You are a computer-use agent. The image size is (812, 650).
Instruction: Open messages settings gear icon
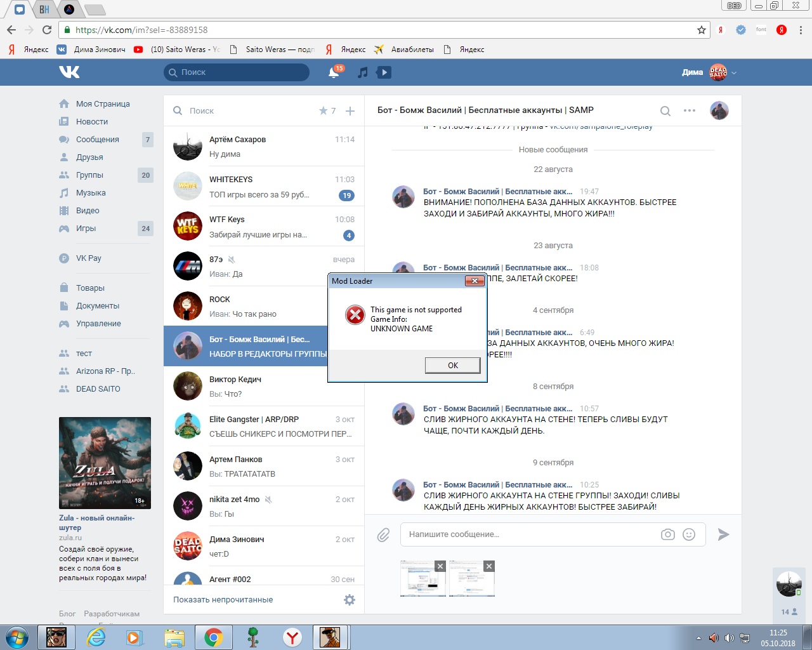[350, 600]
